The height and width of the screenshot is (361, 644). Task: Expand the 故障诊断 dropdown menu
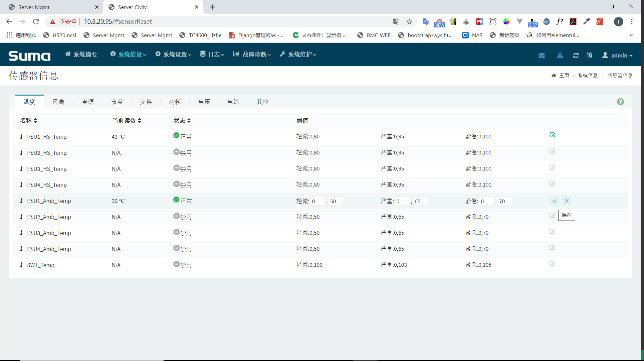[252, 54]
